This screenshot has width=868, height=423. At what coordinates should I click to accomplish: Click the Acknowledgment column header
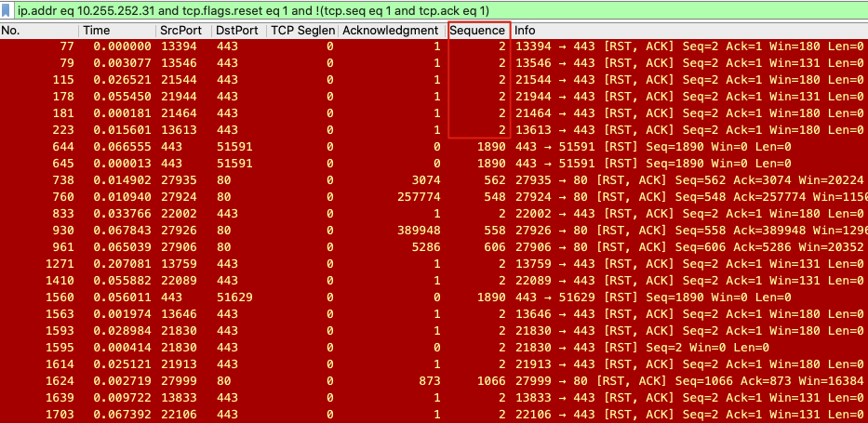click(x=391, y=31)
